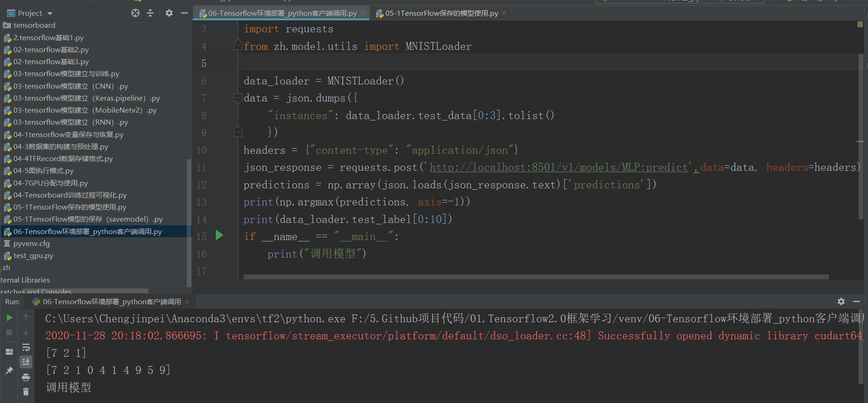Click the locate current file target icon
Image resolution: width=868 pixels, height=403 pixels.
tap(135, 13)
